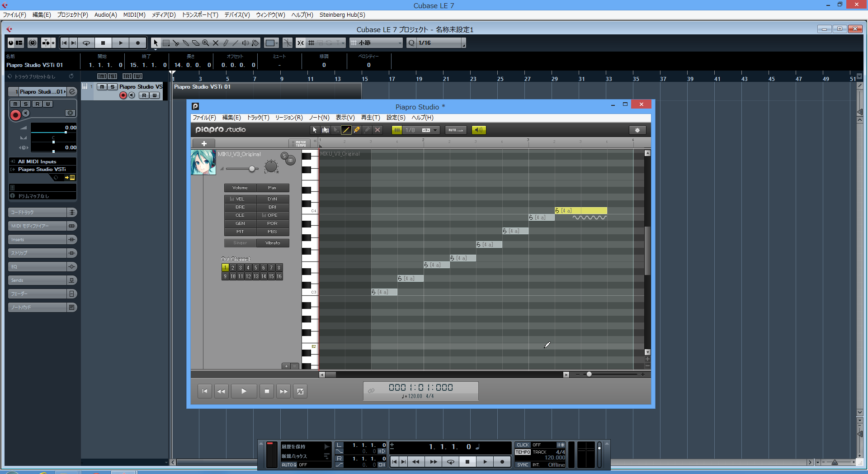Screen dimensions: 868x474
Task: Open Piapro Studio 設定(S) menu
Action: (396, 118)
